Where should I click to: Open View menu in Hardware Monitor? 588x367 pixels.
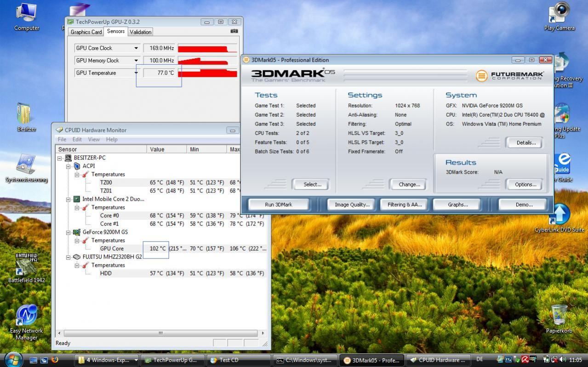coord(94,139)
